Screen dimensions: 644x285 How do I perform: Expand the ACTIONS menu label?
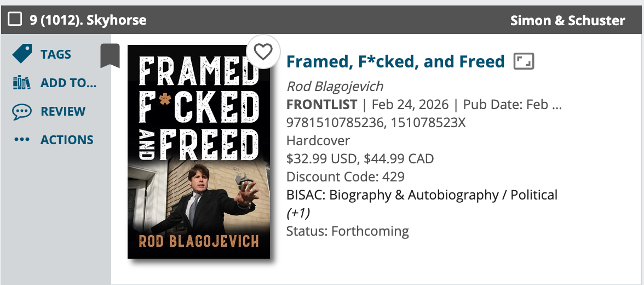67,140
